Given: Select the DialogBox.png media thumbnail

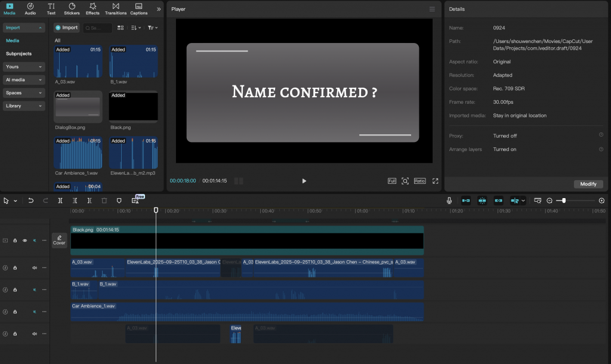Looking at the screenshot, I should click(x=78, y=107).
